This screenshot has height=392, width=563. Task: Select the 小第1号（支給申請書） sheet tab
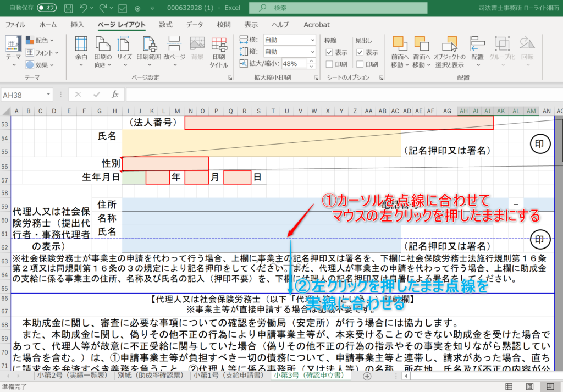(228, 376)
